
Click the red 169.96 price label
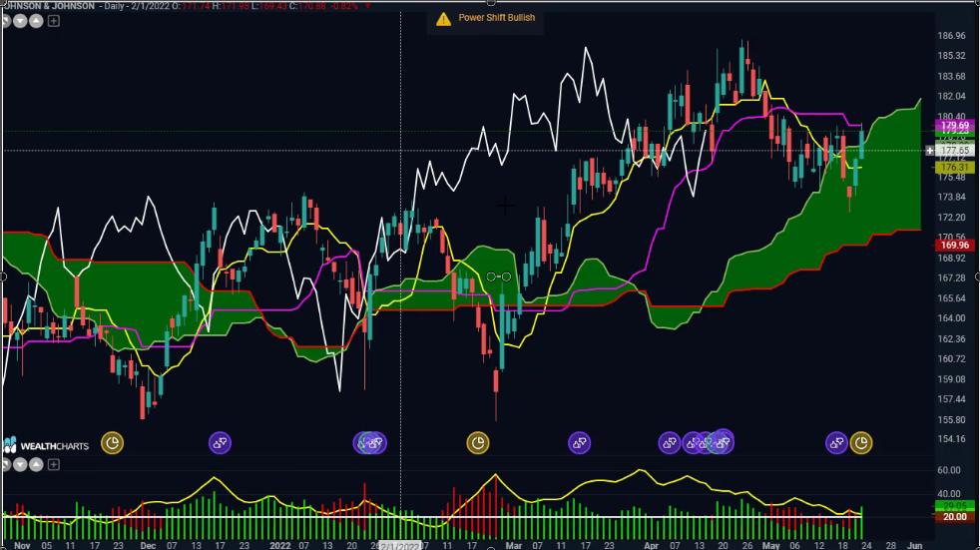pyautogui.click(x=954, y=245)
